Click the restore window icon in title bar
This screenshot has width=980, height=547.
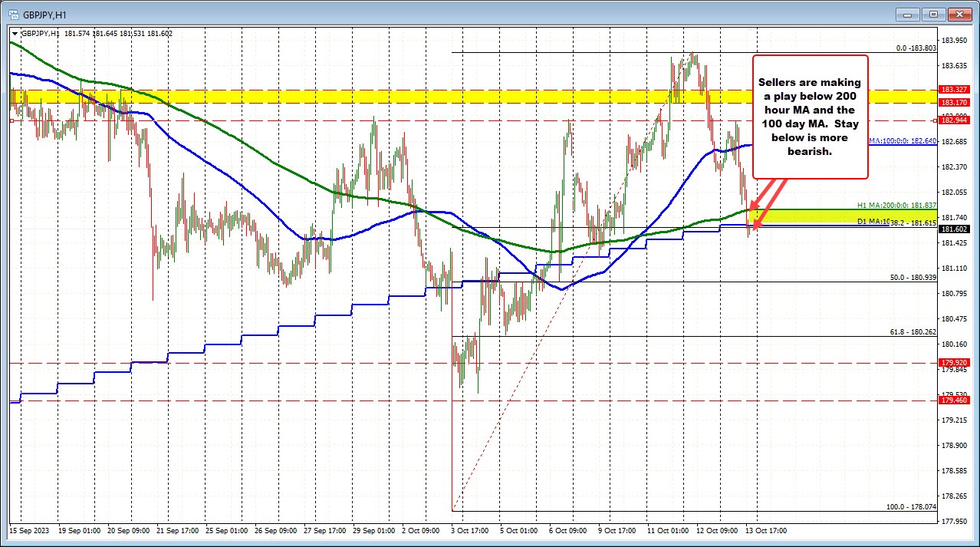tap(933, 14)
